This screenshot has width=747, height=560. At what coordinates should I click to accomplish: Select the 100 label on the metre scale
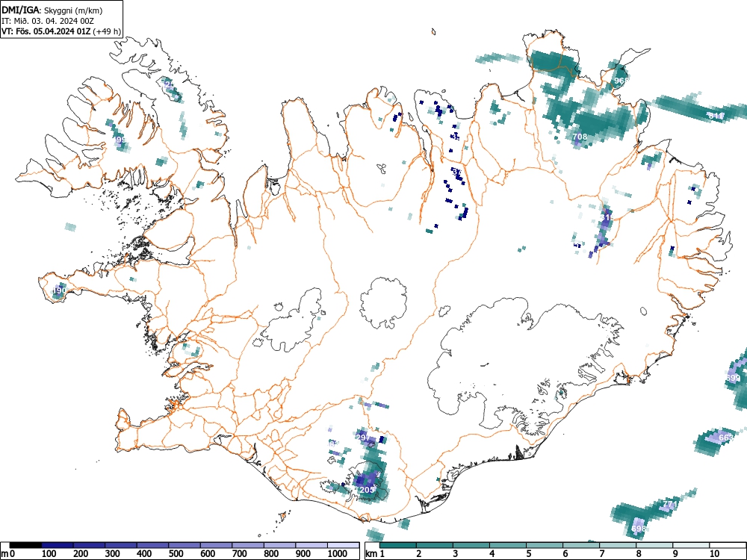(49, 554)
